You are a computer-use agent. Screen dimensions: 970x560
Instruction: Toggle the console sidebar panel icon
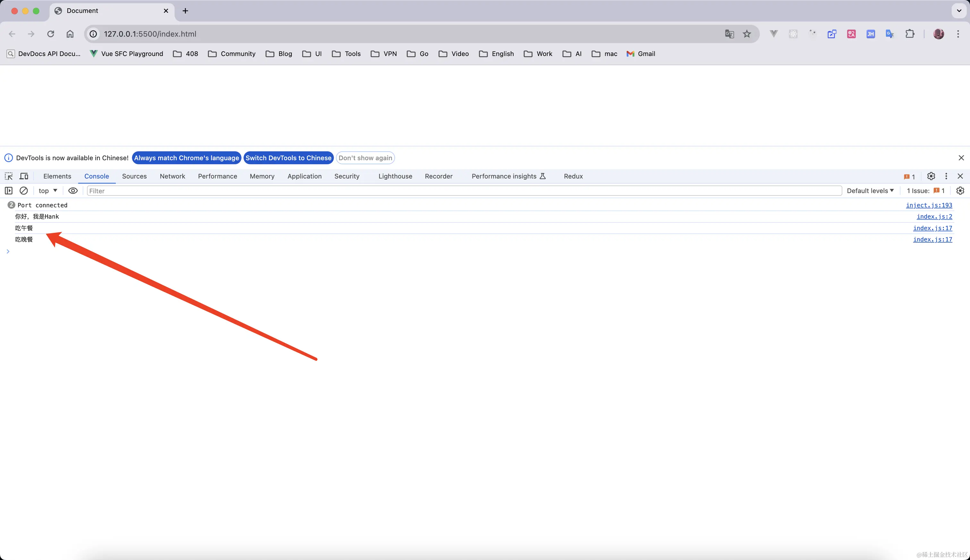(x=8, y=191)
